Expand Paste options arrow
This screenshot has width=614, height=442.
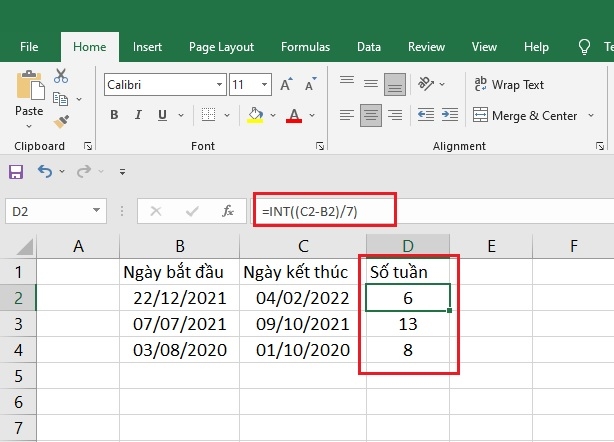29,126
